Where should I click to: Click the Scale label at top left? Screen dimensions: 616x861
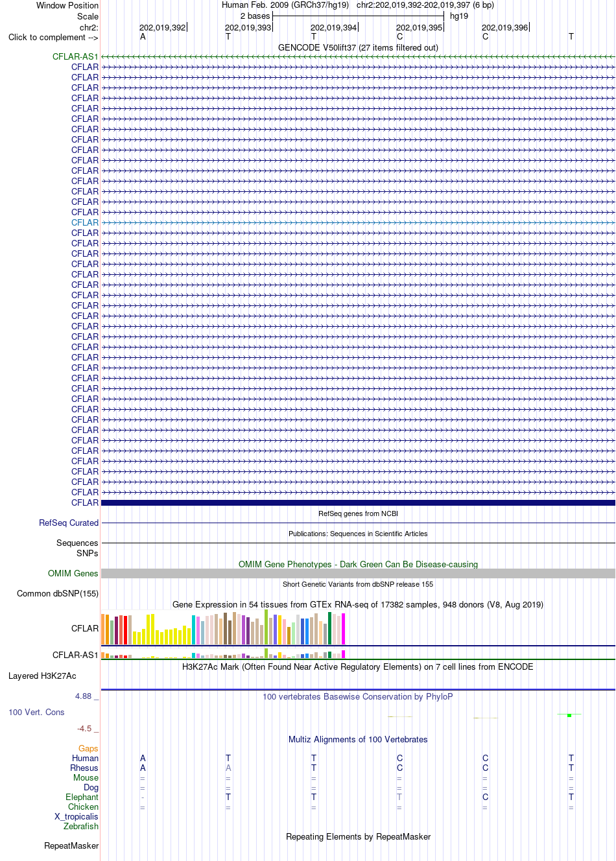[x=88, y=16]
